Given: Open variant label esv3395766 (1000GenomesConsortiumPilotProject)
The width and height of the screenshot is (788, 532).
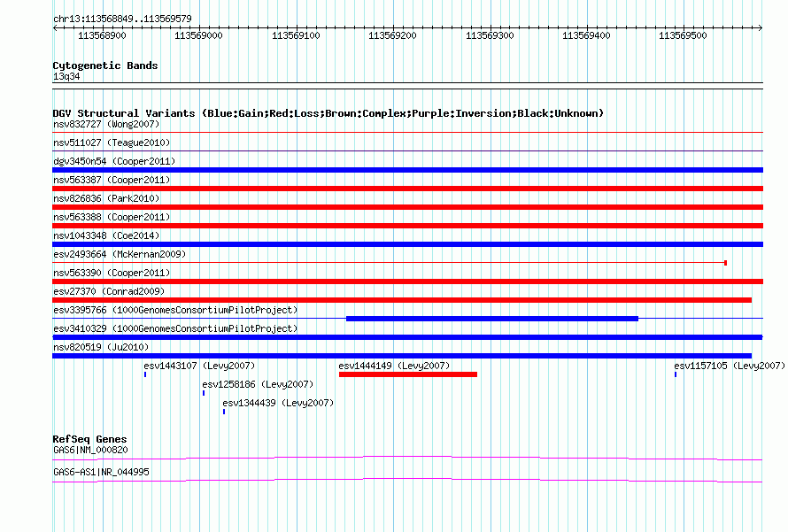Looking at the screenshot, I should [175, 310].
